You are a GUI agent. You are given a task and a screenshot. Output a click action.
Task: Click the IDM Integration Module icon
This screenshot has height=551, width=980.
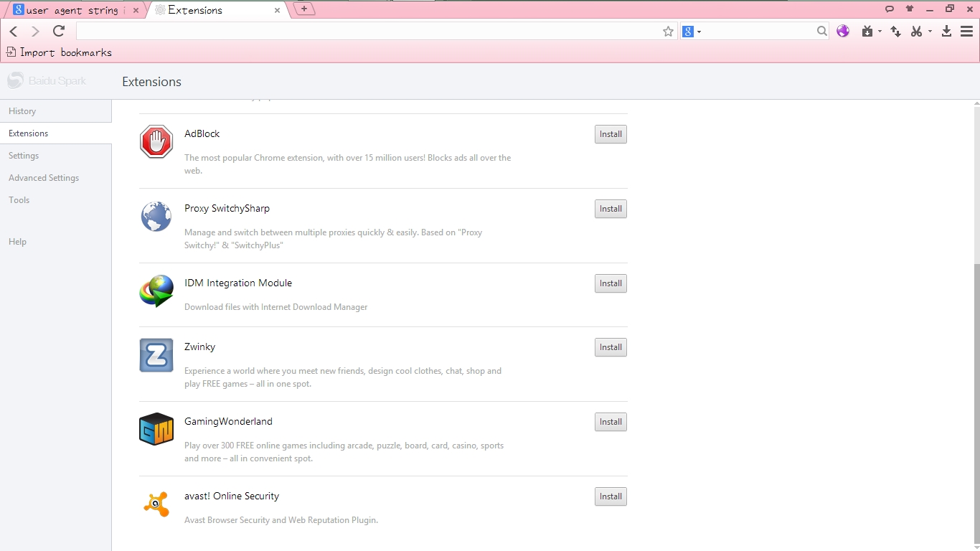(x=156, y=291)
